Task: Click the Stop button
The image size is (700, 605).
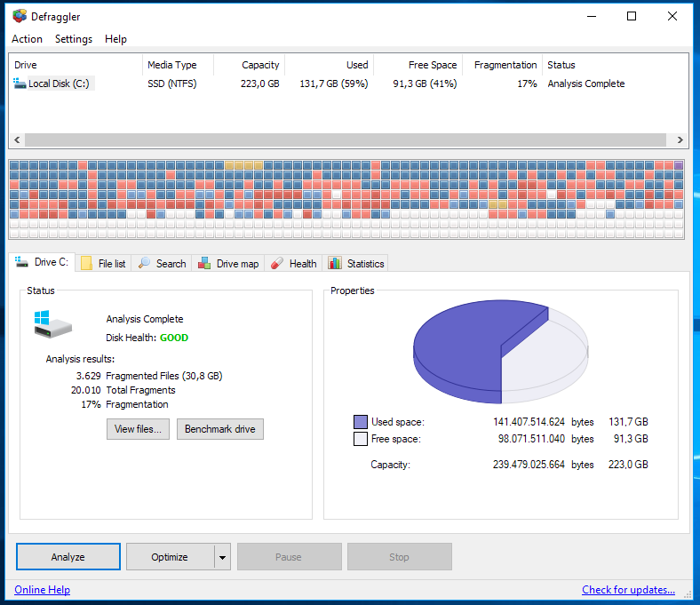Action: (x=399, y=557)
